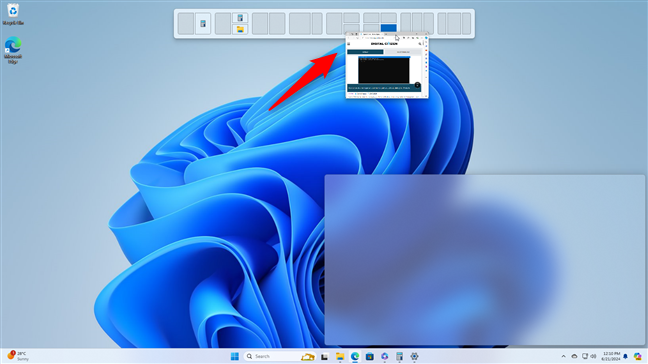Select the wide center zone of the narrow-wide-narrow layout
This screenshot has width=648, height=364.
(x=453, y=24)
